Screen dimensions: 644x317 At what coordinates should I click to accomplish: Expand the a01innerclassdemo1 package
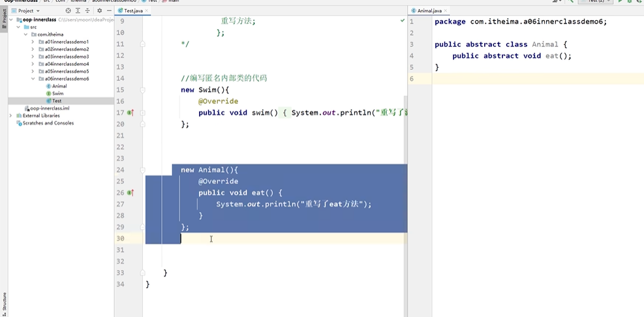click(33, 42)
